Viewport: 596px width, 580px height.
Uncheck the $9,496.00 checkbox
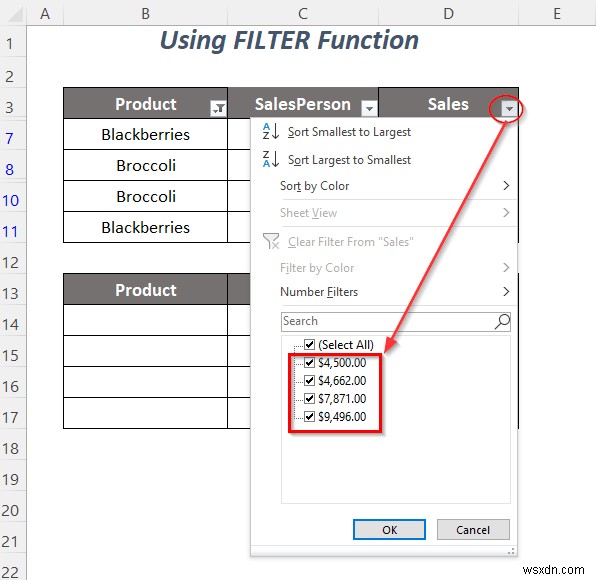pos(309,417)
